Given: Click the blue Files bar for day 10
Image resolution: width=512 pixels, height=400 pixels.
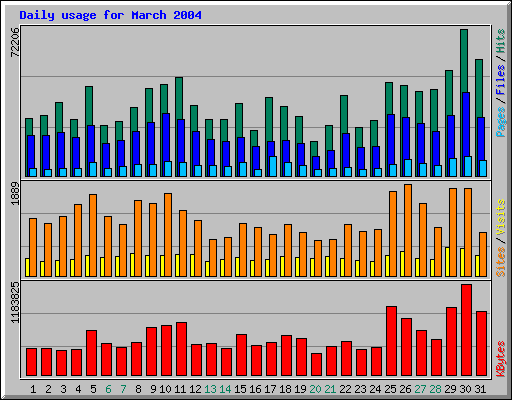Looking at the screenshot, I should (x=166, y=137).
